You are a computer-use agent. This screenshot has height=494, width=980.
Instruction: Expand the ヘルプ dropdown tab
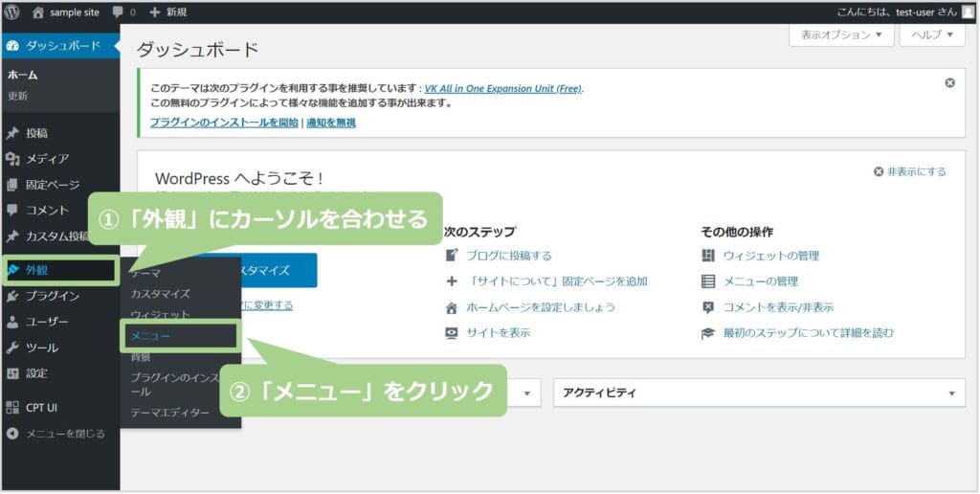pyautogui.click(x=932, y=35)
